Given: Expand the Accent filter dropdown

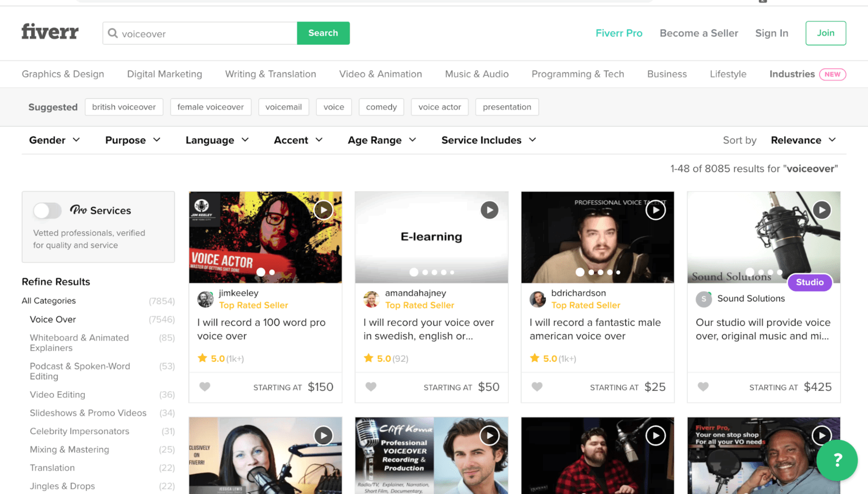Looking at the screenshot, I should (298, 140).
